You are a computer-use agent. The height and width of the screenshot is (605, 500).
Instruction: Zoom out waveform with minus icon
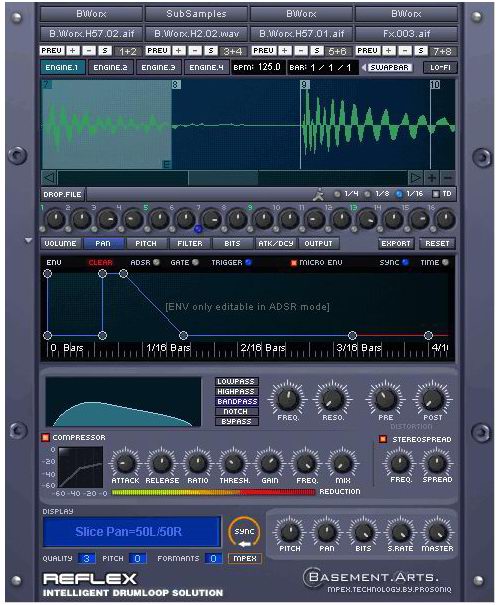pyautogui.click(x=448, y=178)
